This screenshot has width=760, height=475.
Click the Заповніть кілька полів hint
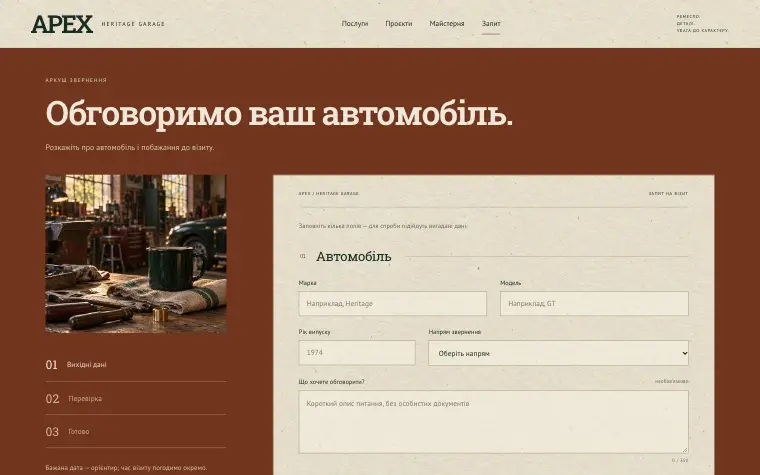coord(383,226)
